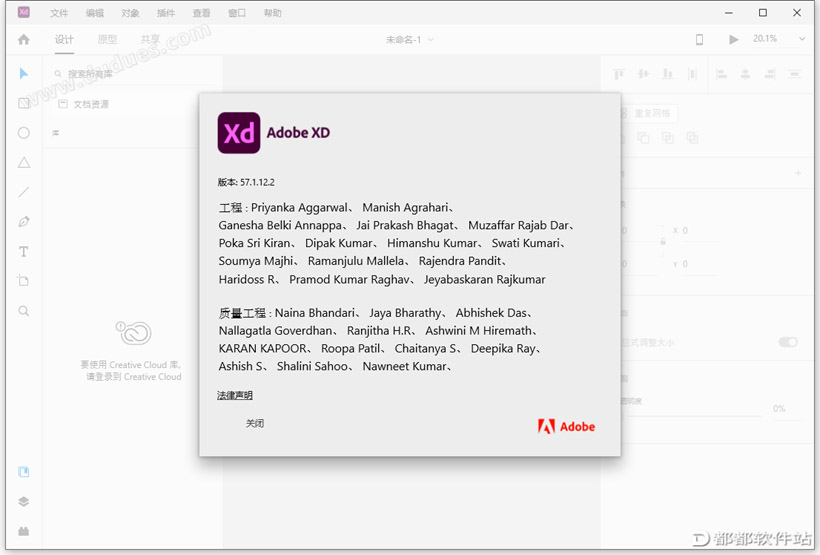Screen dimensions: 820x555
Task: Pick the Polygon triangle tool
Action: (x=24, y=163)
